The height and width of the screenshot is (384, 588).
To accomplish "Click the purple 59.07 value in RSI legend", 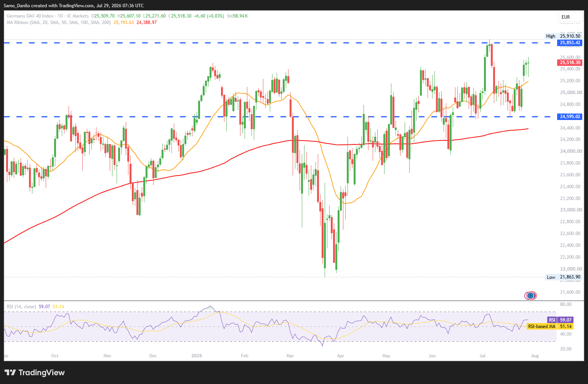I will 45,307.
